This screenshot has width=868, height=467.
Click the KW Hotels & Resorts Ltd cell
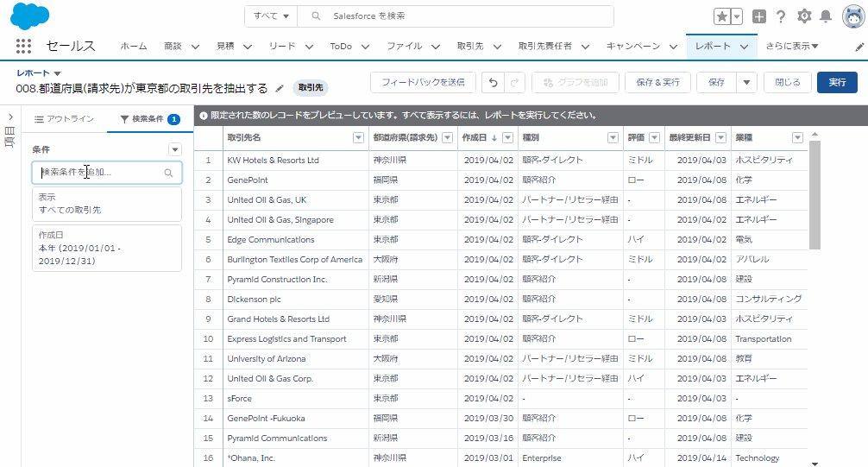296,160
